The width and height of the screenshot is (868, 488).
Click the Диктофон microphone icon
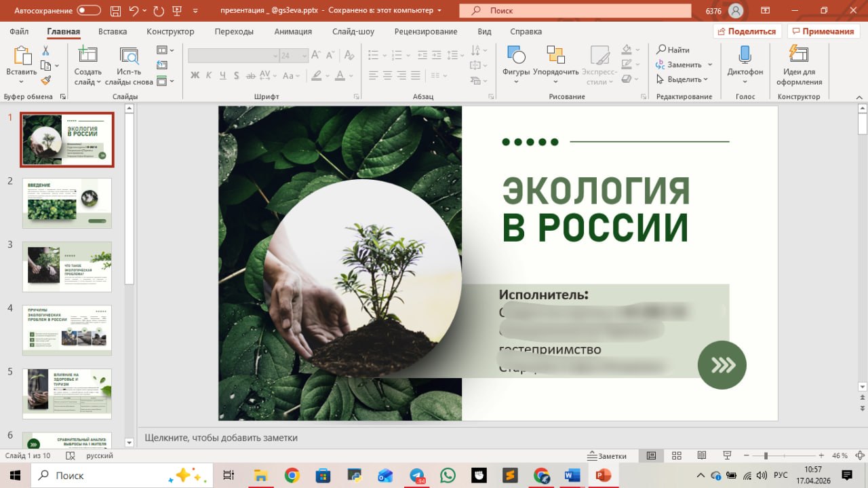coord(745,55)
